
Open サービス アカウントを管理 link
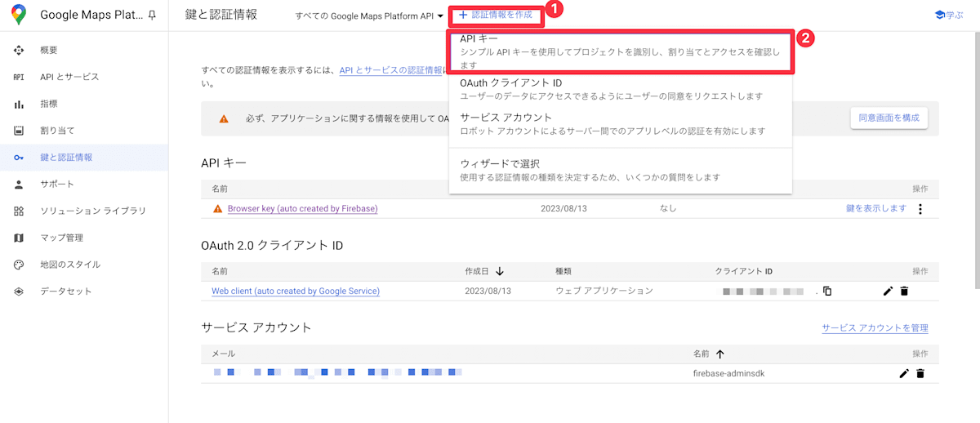[875, 327]
